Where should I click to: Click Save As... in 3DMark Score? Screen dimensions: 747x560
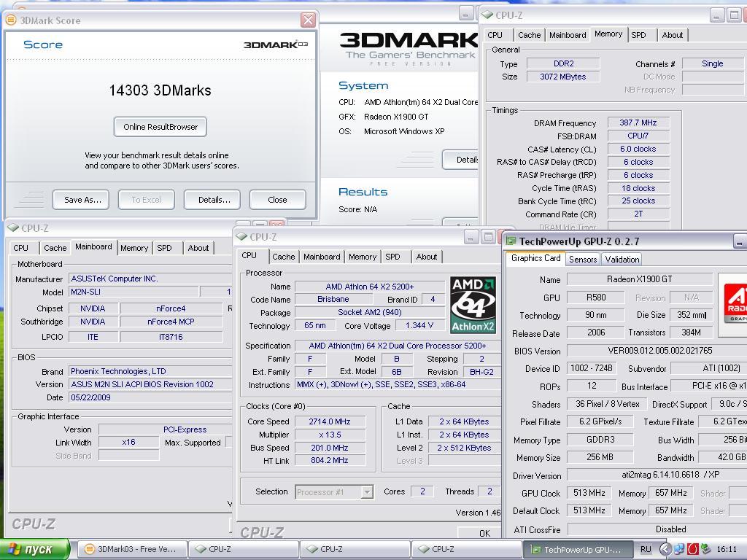click(x=81, y=200)
